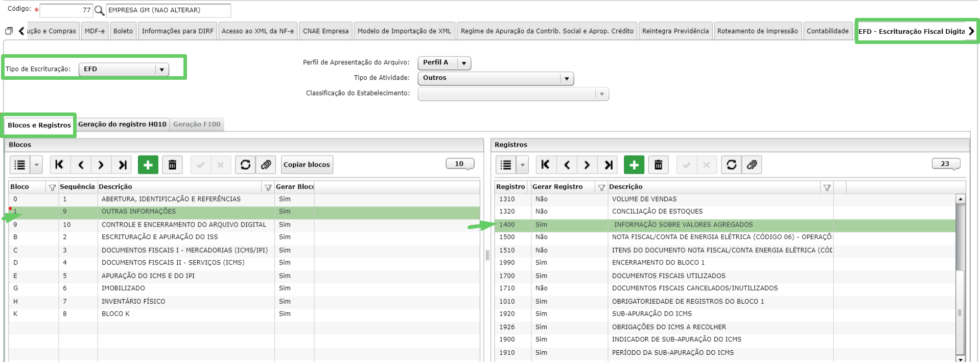This screenshot has width=980, height=362.
Task: Go to previous record in Registros
Action: click(567, 165)
